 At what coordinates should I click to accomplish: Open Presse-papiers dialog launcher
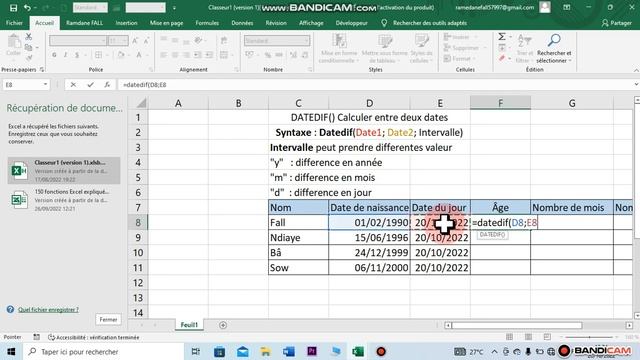[42, 70]
